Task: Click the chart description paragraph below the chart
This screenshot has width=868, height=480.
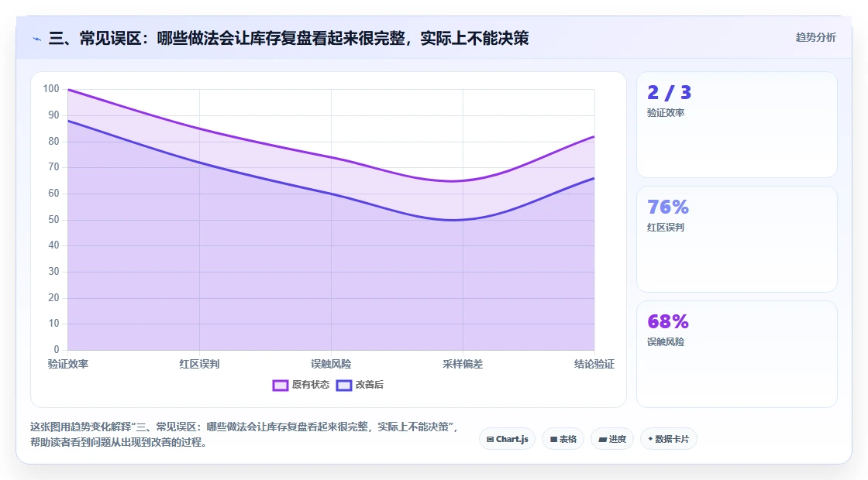Action: [245, 434]
